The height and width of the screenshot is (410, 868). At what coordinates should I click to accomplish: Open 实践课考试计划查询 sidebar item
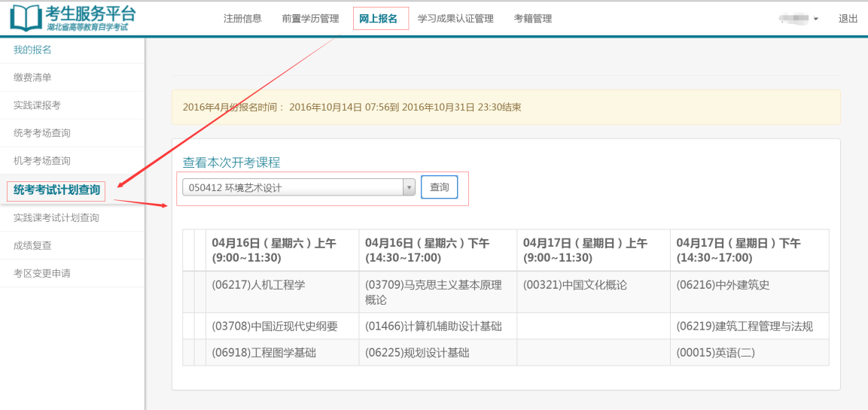pyautogui.click(x=56, y=217)
